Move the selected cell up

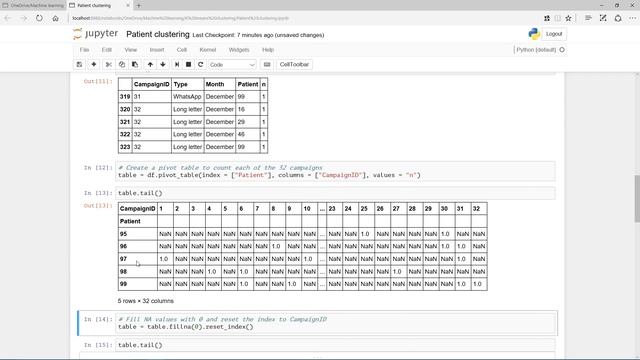coord(150,64)
